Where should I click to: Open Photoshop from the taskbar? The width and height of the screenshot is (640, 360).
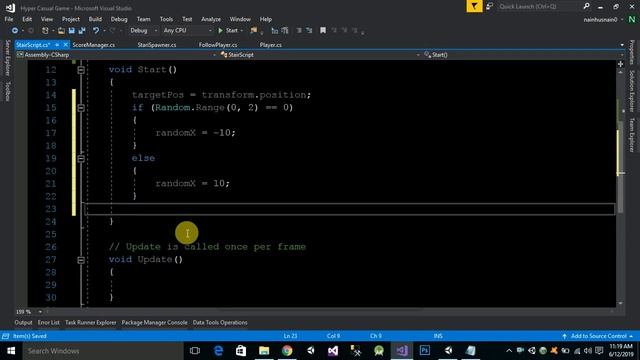[x=424, y=351]
